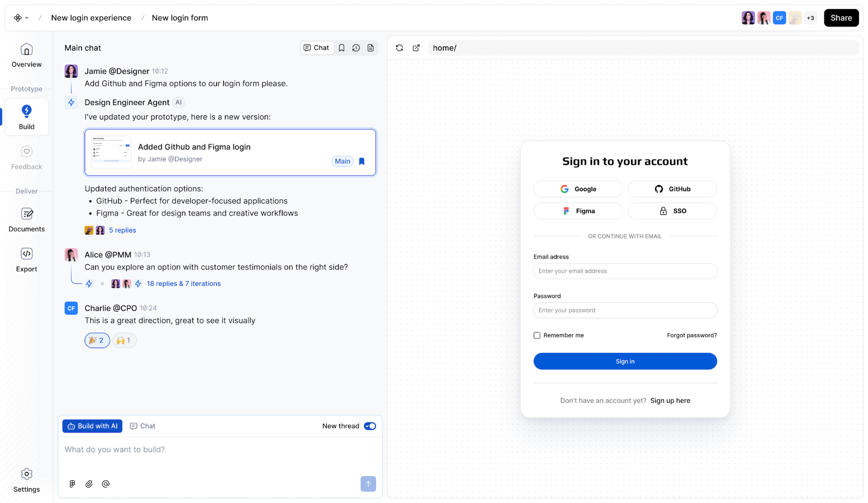Switch to Build with AI mode
The height and width of the screenshot is (503, 868).
(92, 426)
